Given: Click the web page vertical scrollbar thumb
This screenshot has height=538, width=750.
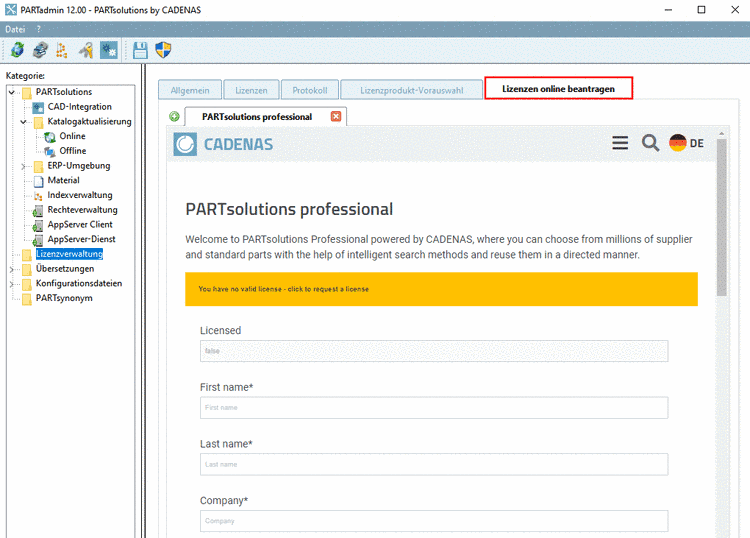Looking at the screenshot, I should click(721, 217).
